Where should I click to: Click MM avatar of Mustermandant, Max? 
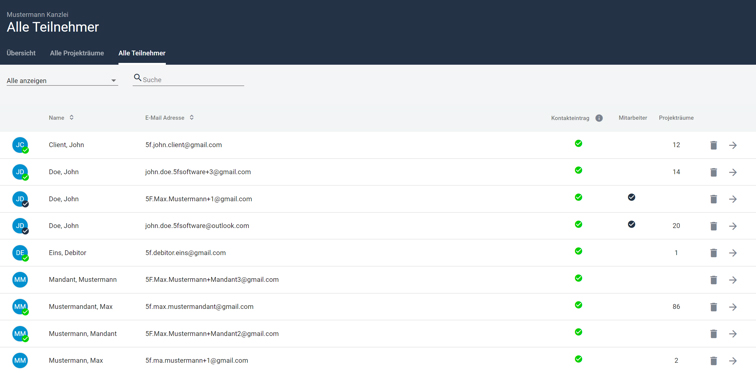pyautogui.click(x=20, y=307)
